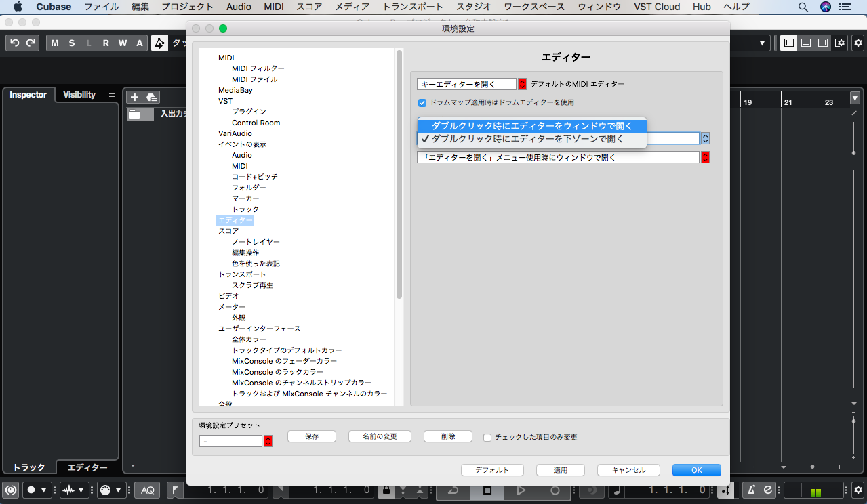Open the Spotlight search icon in menu bar

(803, 7)
